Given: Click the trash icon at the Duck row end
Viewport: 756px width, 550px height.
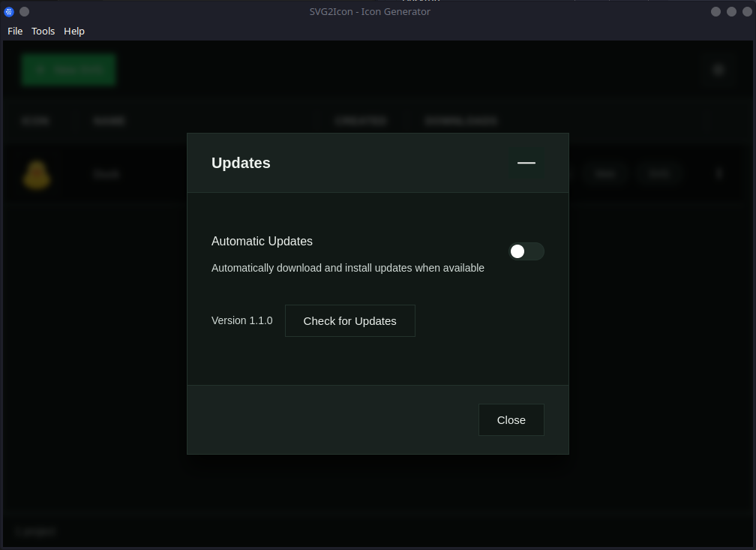Looking at the screenshot, I should 718,173.
